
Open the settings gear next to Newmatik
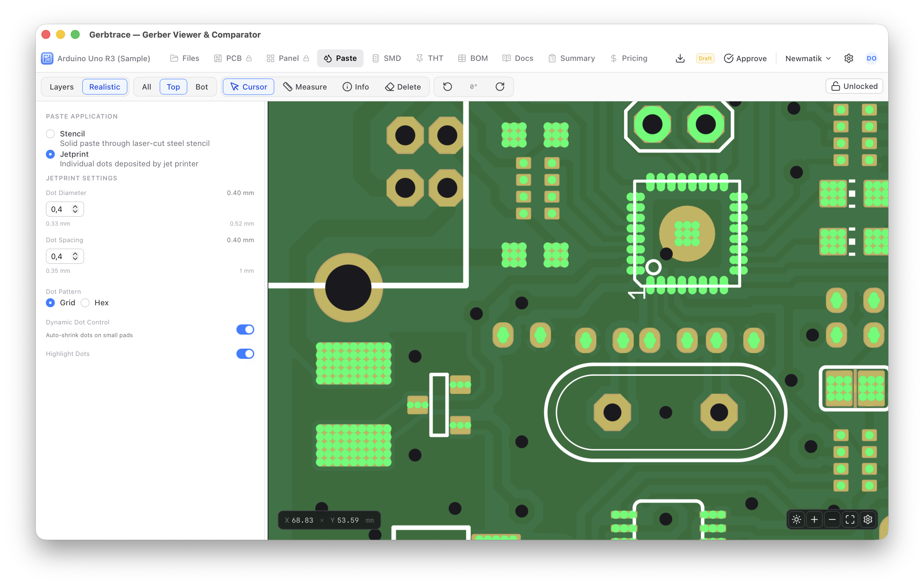click(x=849, y=58)
